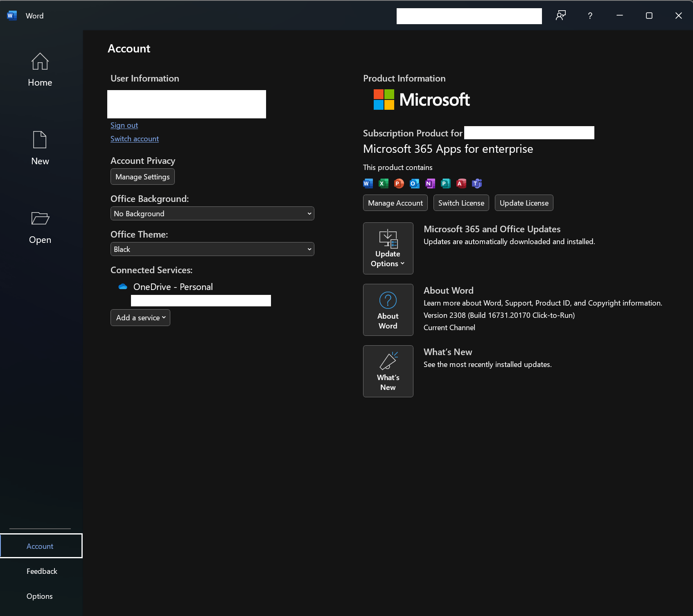
Task: Open the What's New tile
Action: point(388,371)
